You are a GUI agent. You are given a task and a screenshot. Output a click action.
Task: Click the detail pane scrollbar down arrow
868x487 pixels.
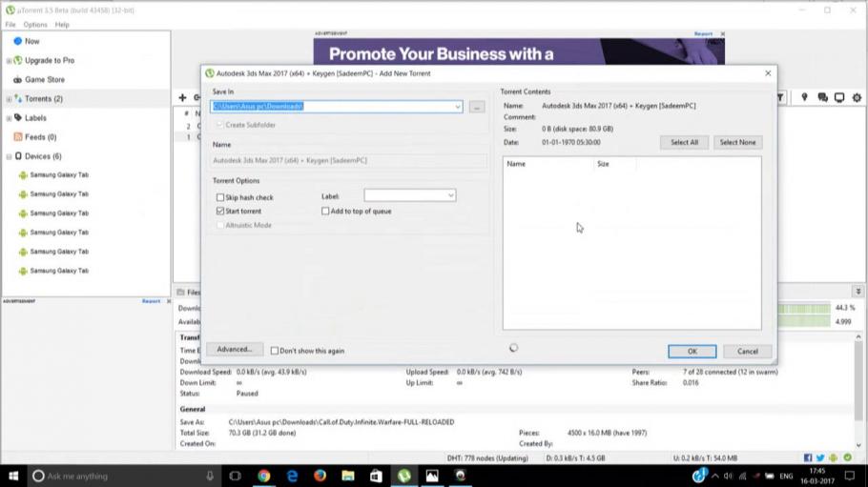click(x=858, y=445)
